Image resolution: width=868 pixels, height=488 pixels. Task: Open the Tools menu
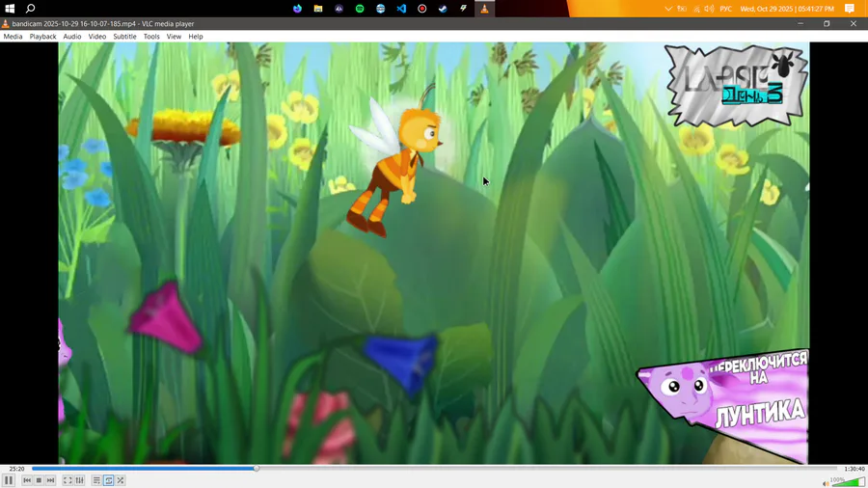151,37
